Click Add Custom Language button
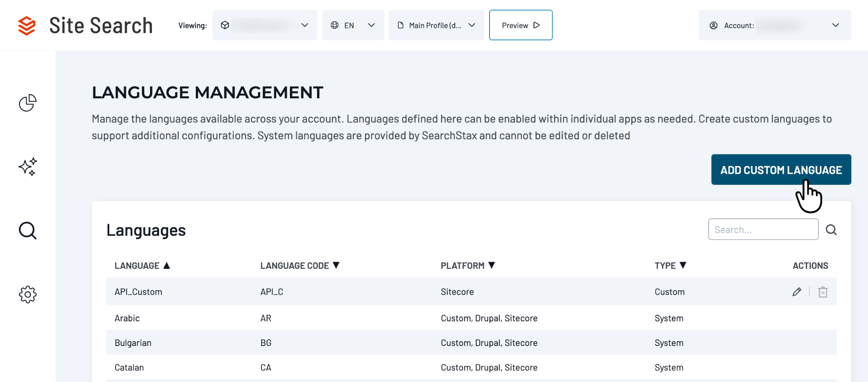Screen dimensions: 868x382 pyautogui.click(x=781, y=170)
